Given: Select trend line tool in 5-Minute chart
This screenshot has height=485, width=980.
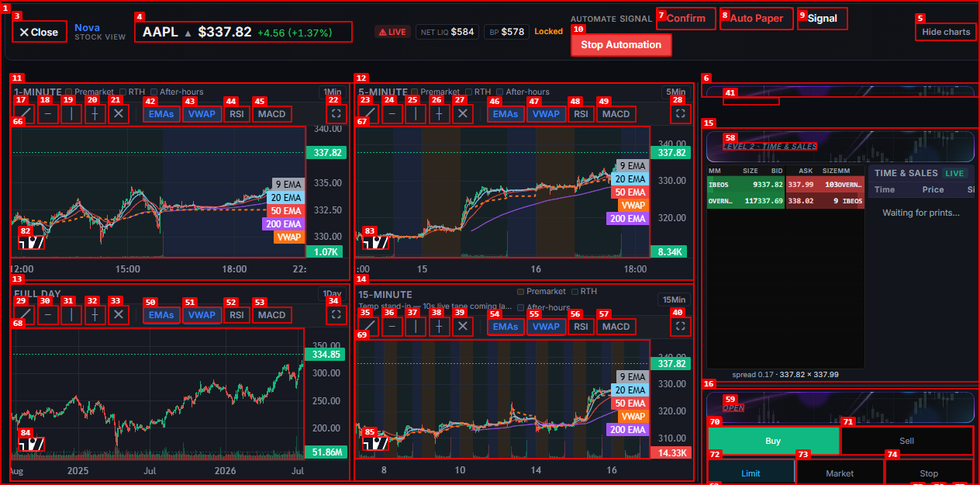Looking at the screenshot, I should (x=368, y=113).
